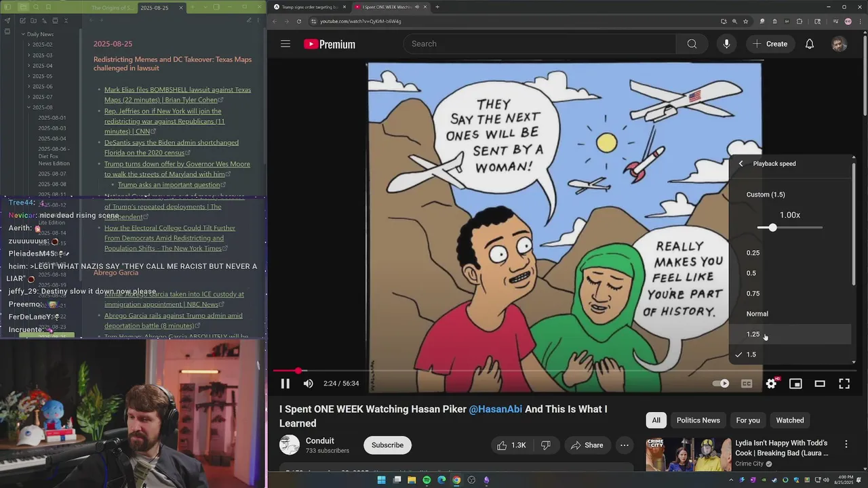The height and width of the screenshot is (488, 868).
Task: Search with voice microphone icon
Action: [x=726, y=44]
